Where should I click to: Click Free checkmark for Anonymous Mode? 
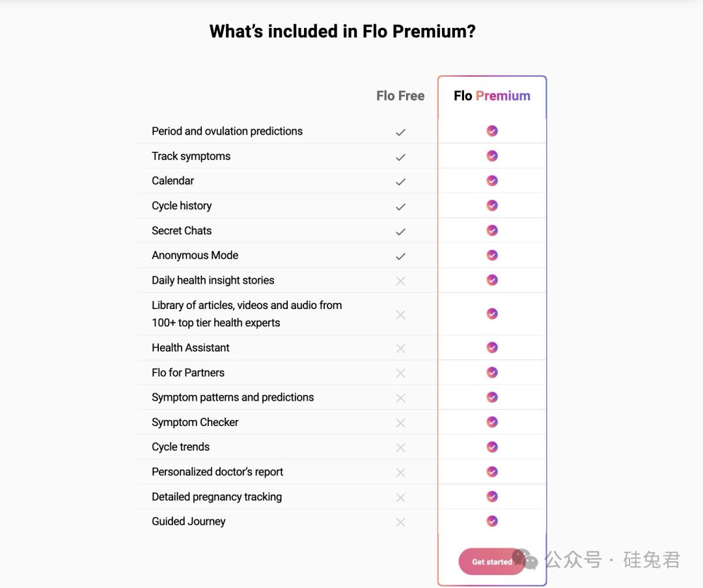tap(400, 256)
